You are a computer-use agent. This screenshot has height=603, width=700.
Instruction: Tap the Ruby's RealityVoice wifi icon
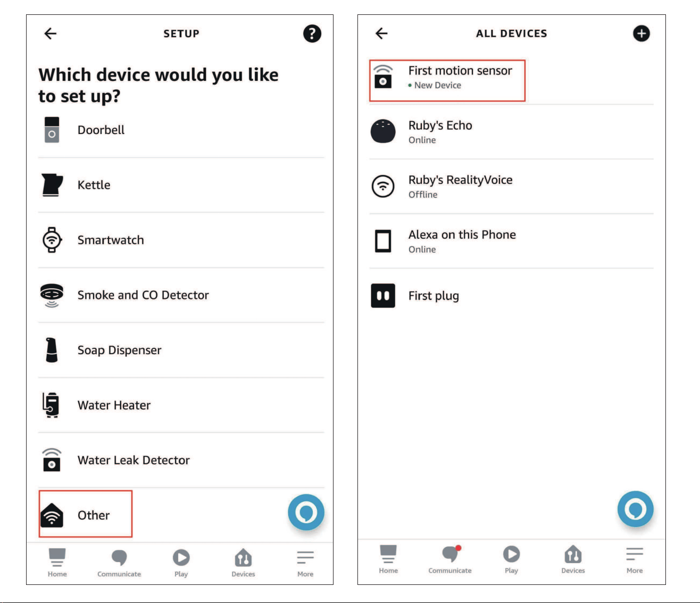[383, 186]
